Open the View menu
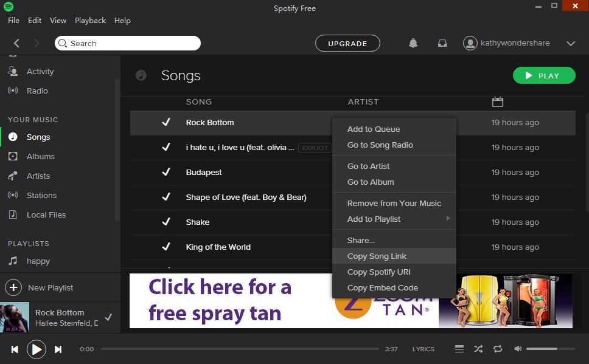589x364 pixels. pyautogui.click(x=58, y=20)
